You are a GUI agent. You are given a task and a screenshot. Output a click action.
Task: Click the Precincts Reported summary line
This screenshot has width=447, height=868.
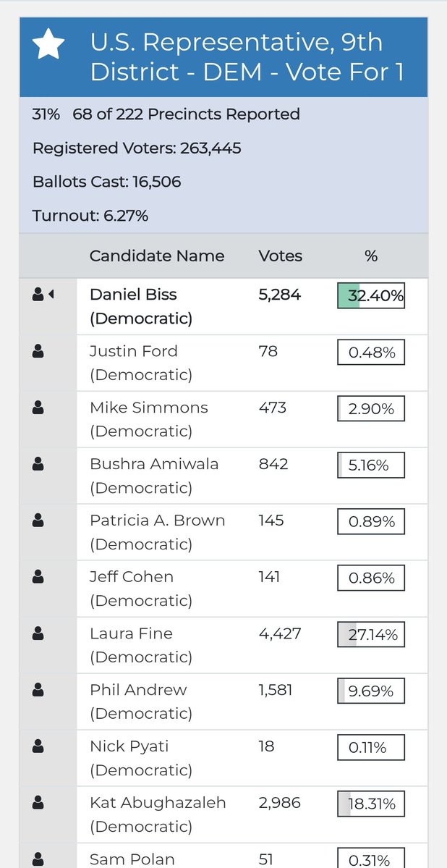[x=166, y=114]
